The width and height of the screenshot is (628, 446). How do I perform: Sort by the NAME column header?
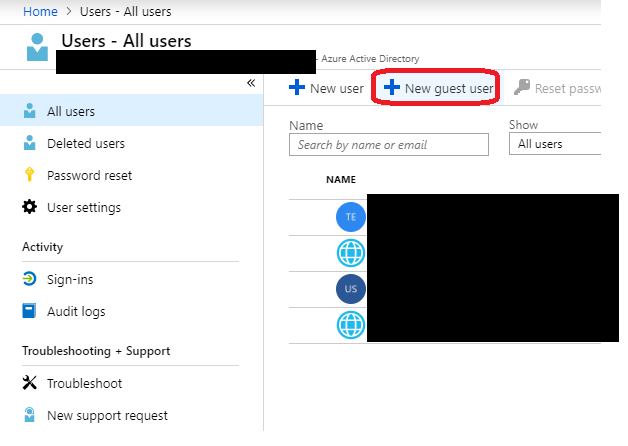(341, 180)
